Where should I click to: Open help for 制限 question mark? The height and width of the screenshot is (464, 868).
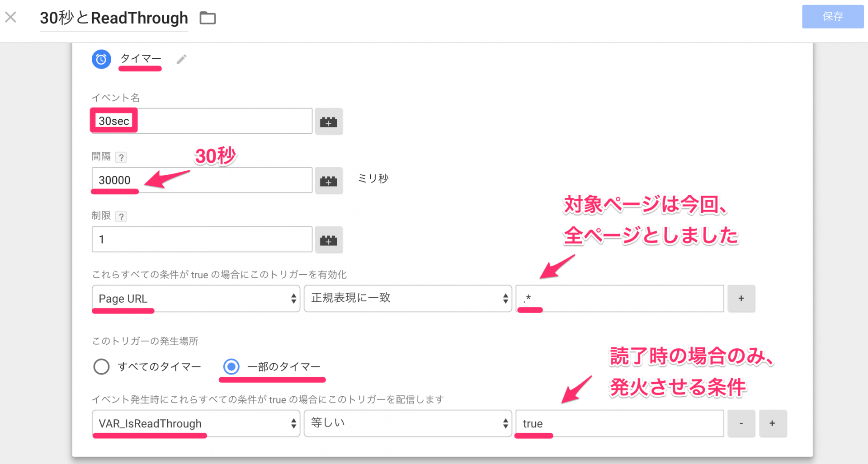point(121,216)
